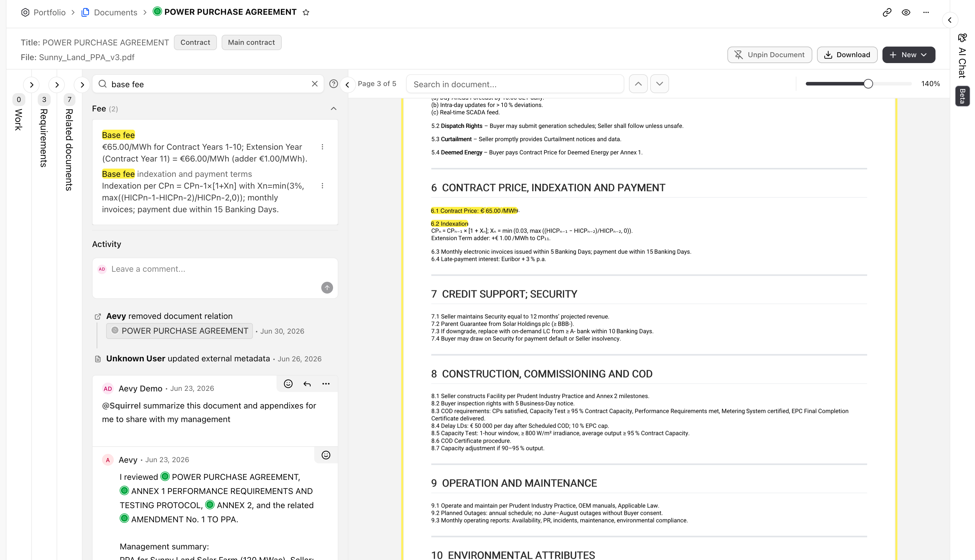Viewport: 975px width, 560px height.
Task: Open options menu for first Base fee result
Action: click(322, 147)
